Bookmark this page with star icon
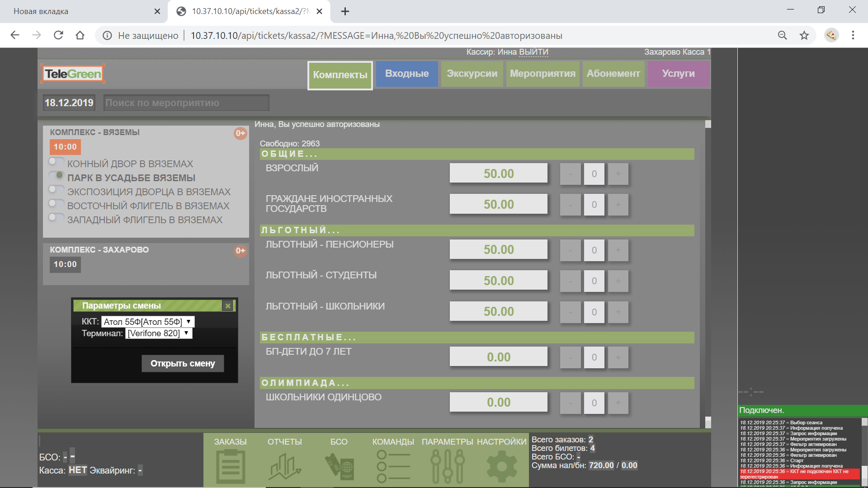Screen dimensions: 868x488 [804, 35]
